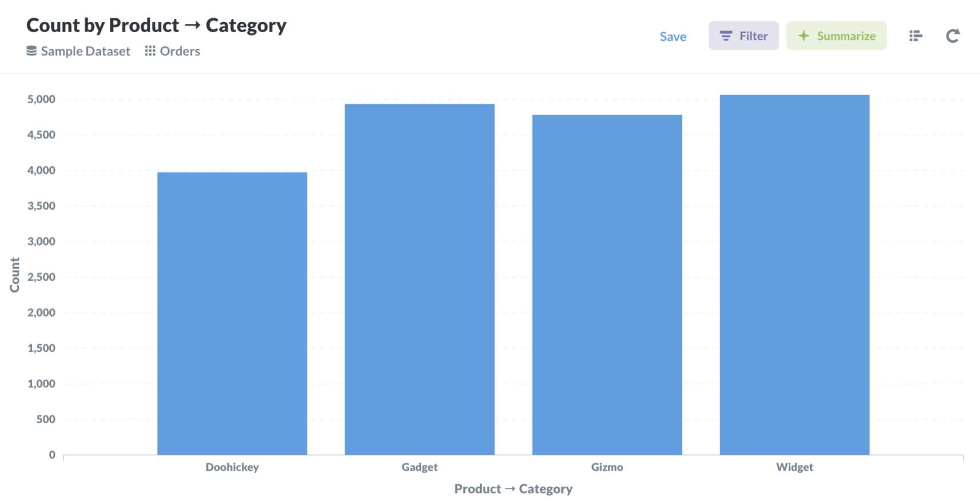Click the Sample Dataset database icon
980x504 pixels.
coord(31,51)
